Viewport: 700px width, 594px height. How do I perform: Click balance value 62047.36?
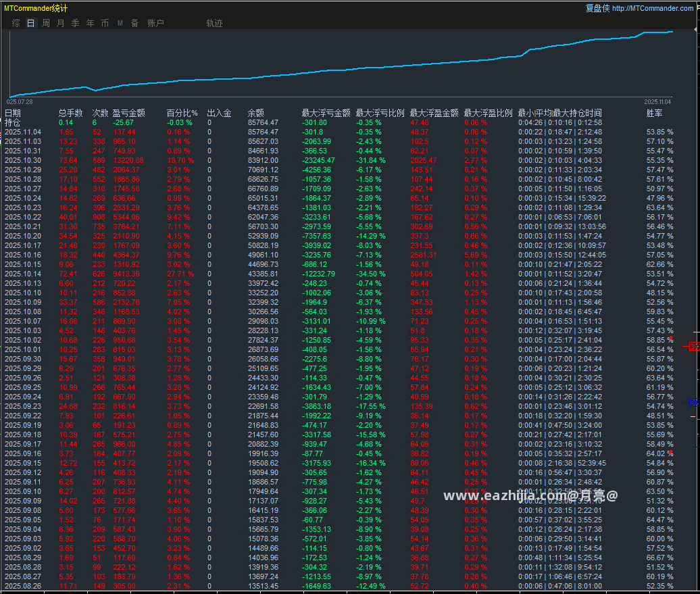[x=263, y=217]
